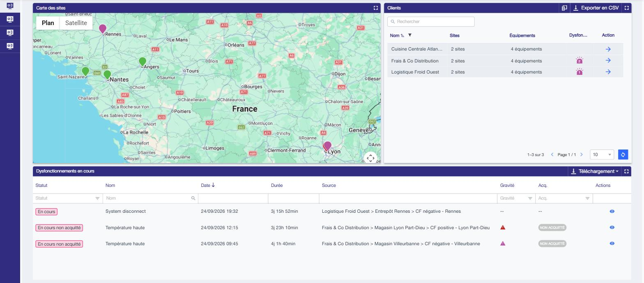The height and width of the screenshot is (283, 644).
Task: Open Logistique Froid Ouest via its arrow
Action: [x=608, y=72]
